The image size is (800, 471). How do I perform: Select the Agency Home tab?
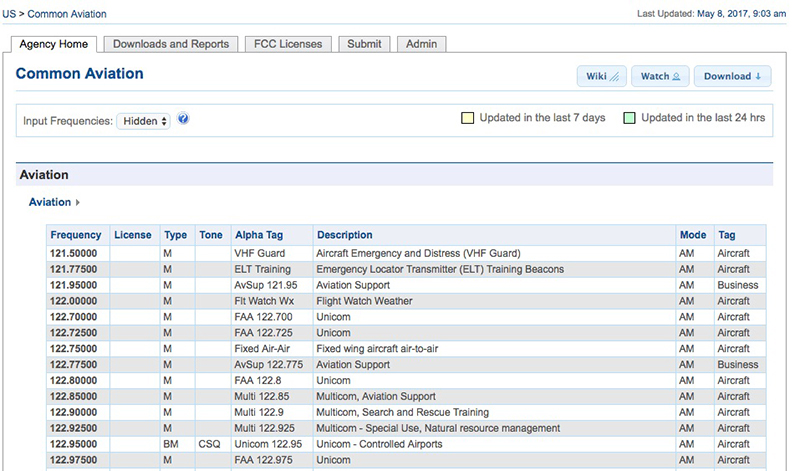click(x=54, y=44)
